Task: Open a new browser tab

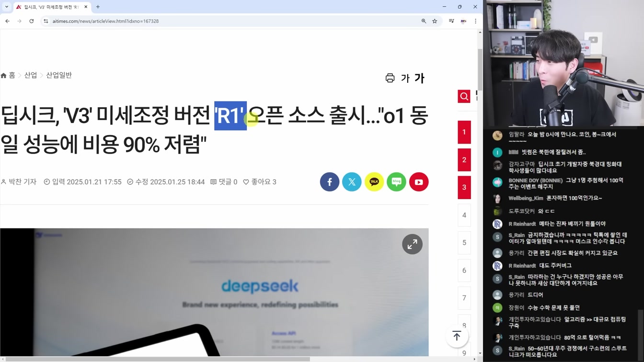Action: (98, 7)
